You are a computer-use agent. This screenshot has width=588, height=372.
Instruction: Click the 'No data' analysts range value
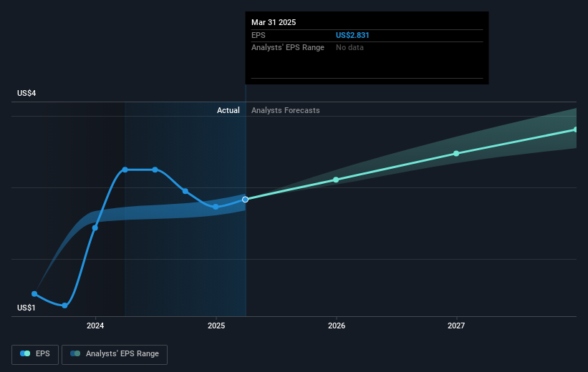350,48
